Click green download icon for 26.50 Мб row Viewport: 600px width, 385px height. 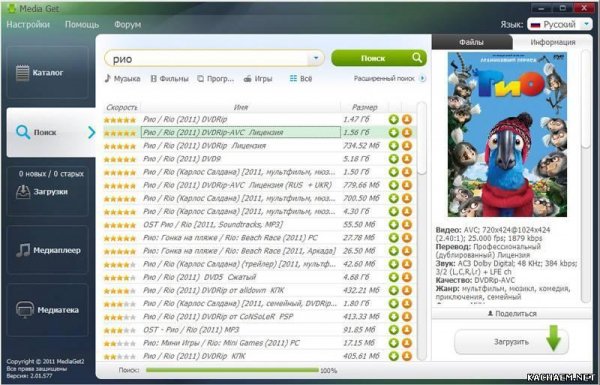coord(394,251)
